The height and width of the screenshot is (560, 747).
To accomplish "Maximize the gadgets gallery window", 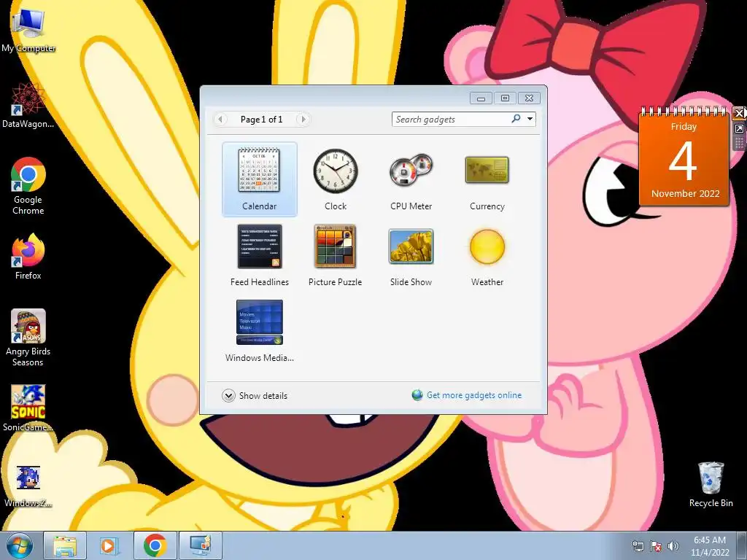I will pyautogui.click(x=505, y=98).
